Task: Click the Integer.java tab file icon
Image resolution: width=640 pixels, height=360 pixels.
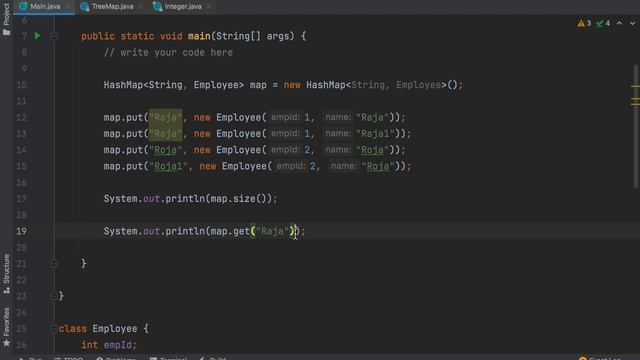Action: [157, 7]
